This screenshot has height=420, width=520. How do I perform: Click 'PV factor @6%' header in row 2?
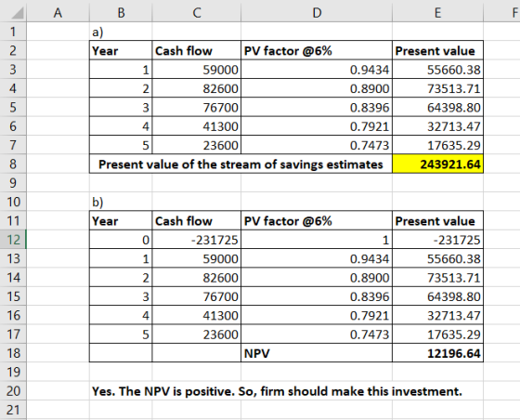[317, 51]
